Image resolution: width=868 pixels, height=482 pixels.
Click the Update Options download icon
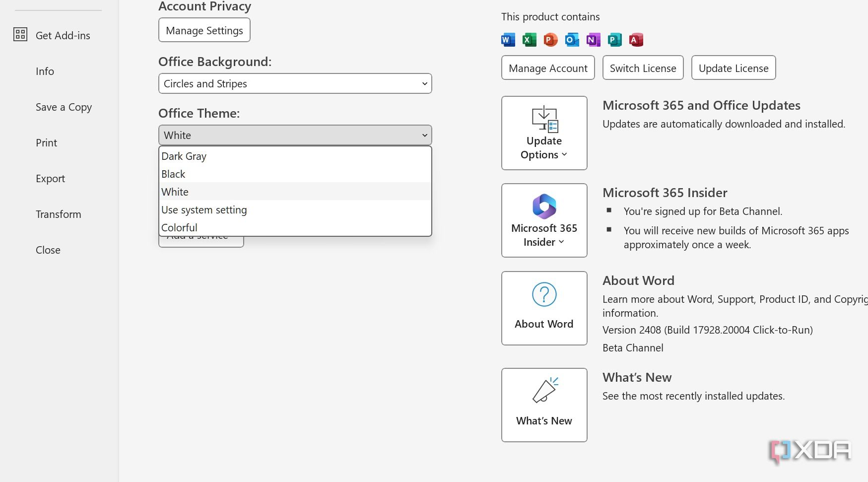pos(545,119)
